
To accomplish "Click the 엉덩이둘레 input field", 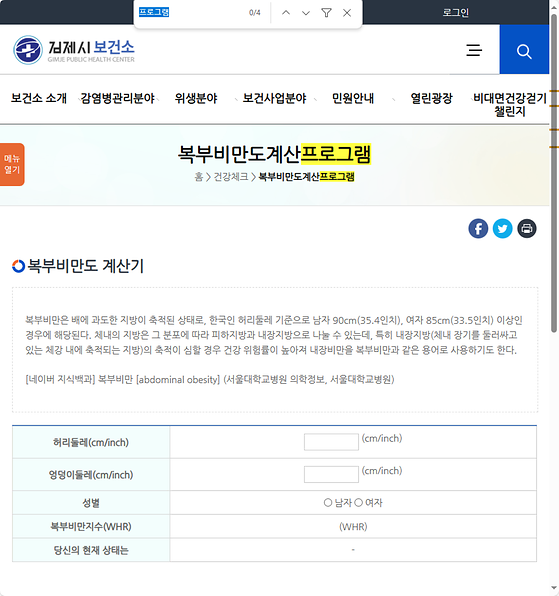I will coord(331,474).
